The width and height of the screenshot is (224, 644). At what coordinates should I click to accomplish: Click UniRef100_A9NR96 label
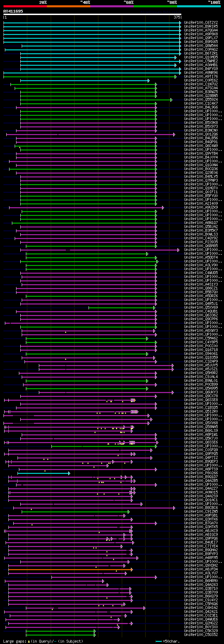point(201,72)
